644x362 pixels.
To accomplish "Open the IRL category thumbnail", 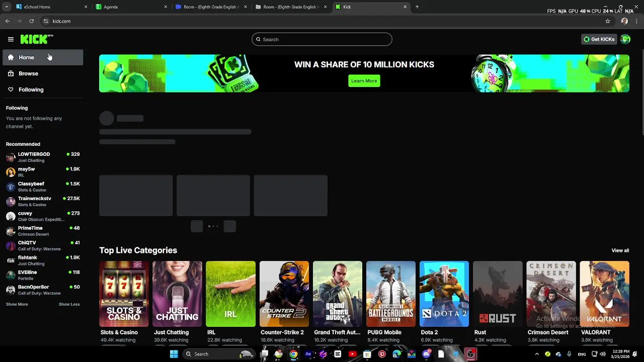I will [x=230, y=294].
